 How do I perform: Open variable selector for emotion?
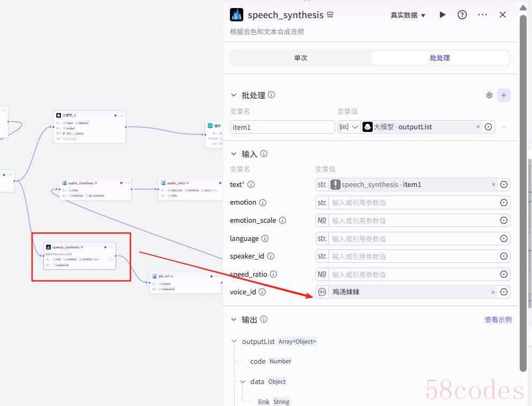point(504,202)
